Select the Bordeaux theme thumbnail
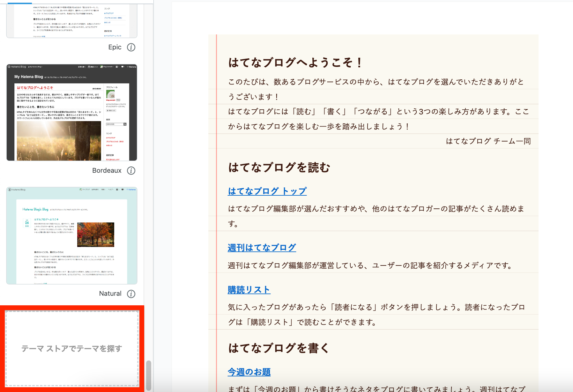Viewport: 573px width, 392px height. coord(72,113)
